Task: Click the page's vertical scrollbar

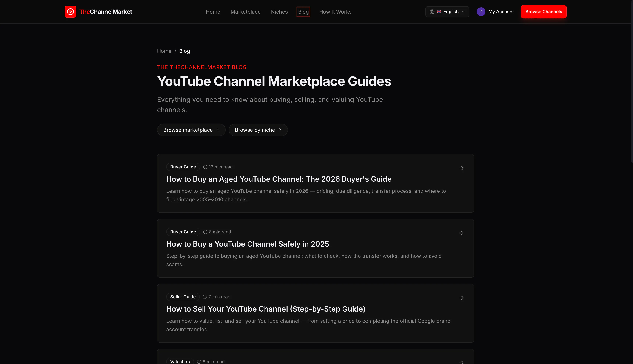Action: pyautogui.click(x=632, y=81)
